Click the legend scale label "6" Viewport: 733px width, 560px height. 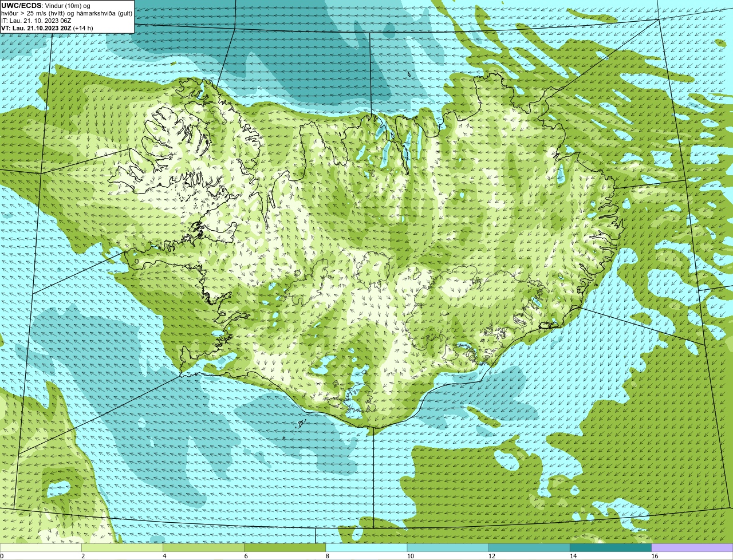246,556
